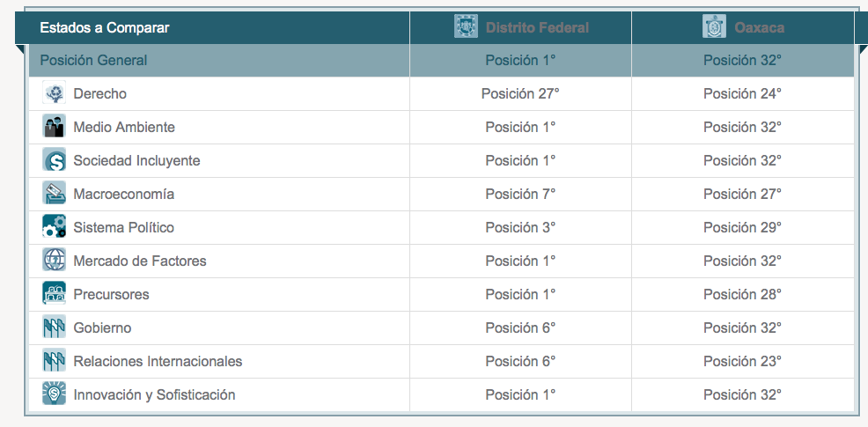The image size is (868, 427).
Task: Select the Estados a Comparar header
Action: point(105,27)
